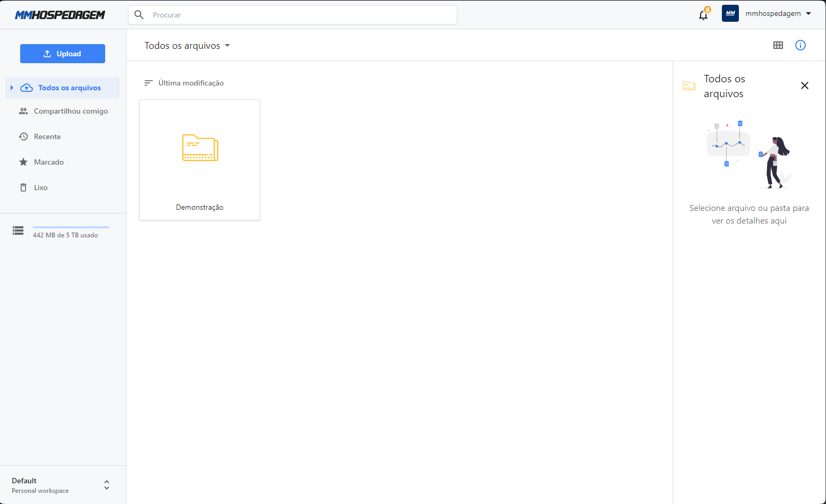Click the storage drives icon
Image resolution: width=826 pixels, height=504 pixels.
[18, 230]
